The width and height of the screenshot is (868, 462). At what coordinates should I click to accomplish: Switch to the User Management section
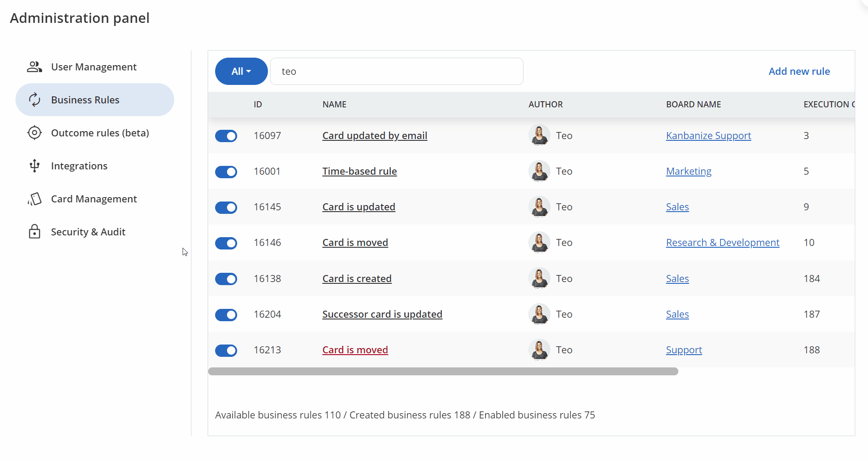pos(94,67)
